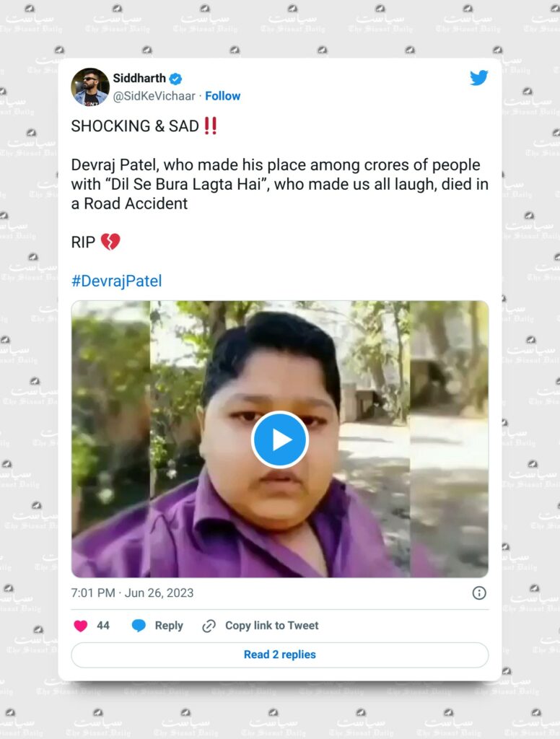The width and height of the screenshot is (560, 739).
Task: Click the Reply text label
Action: click(169, 626)
